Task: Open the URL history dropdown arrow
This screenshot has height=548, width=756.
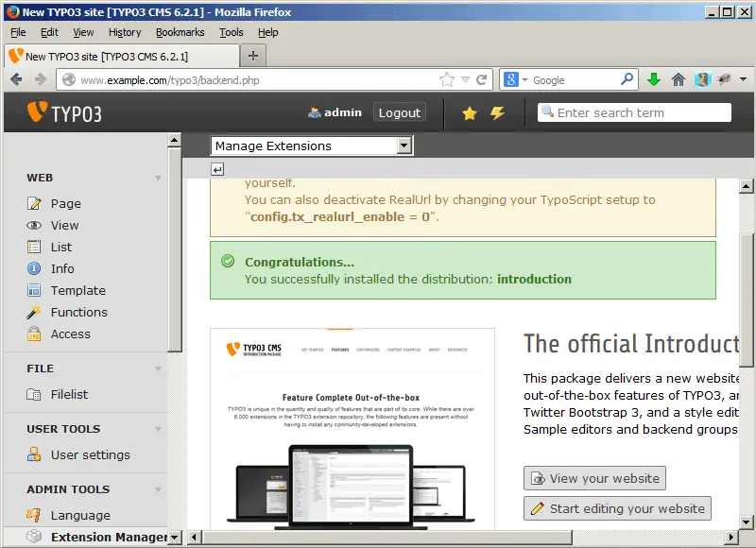Action: [x=465, y=79]
